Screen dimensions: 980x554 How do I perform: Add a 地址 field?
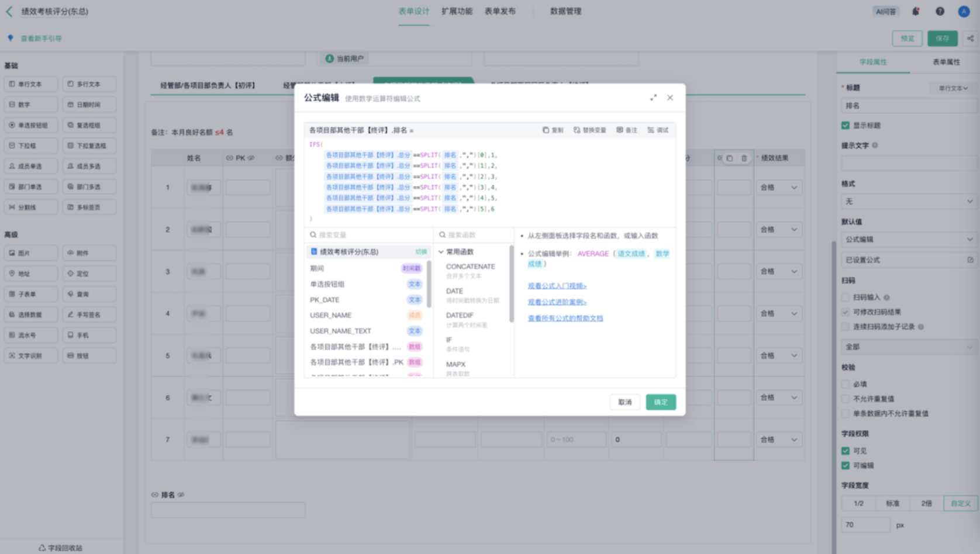[x=31, y=273]
